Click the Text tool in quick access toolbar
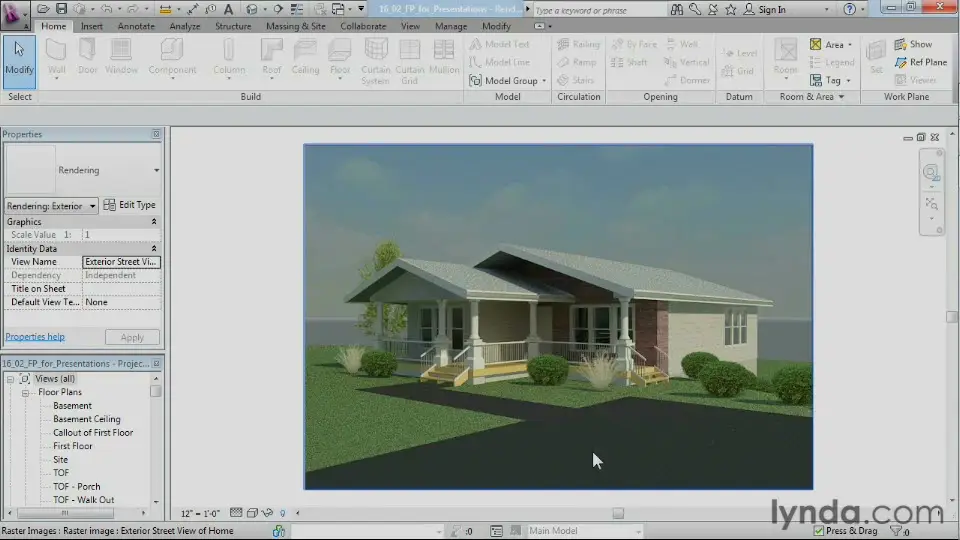This screenshot has height=540, width=960. 228,9
